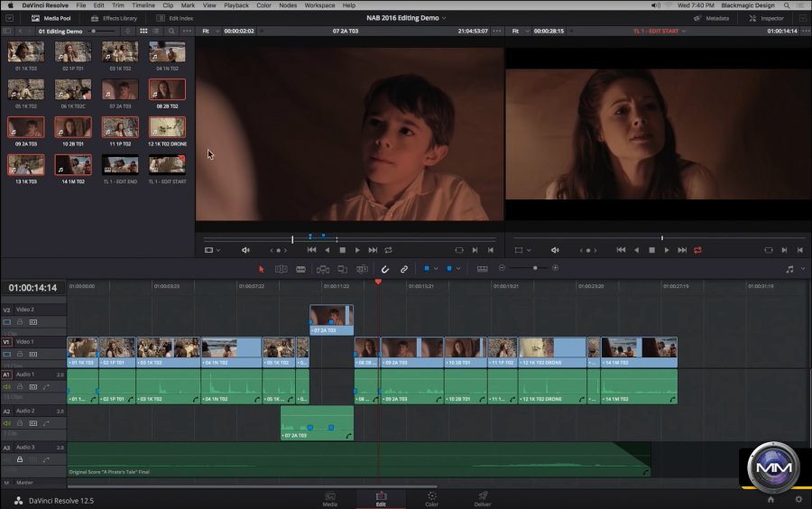Image resolution: width=812 pixels, height=509 pixels.
Task: Click the replace clip toolbar icon
Action: [362, 269]
